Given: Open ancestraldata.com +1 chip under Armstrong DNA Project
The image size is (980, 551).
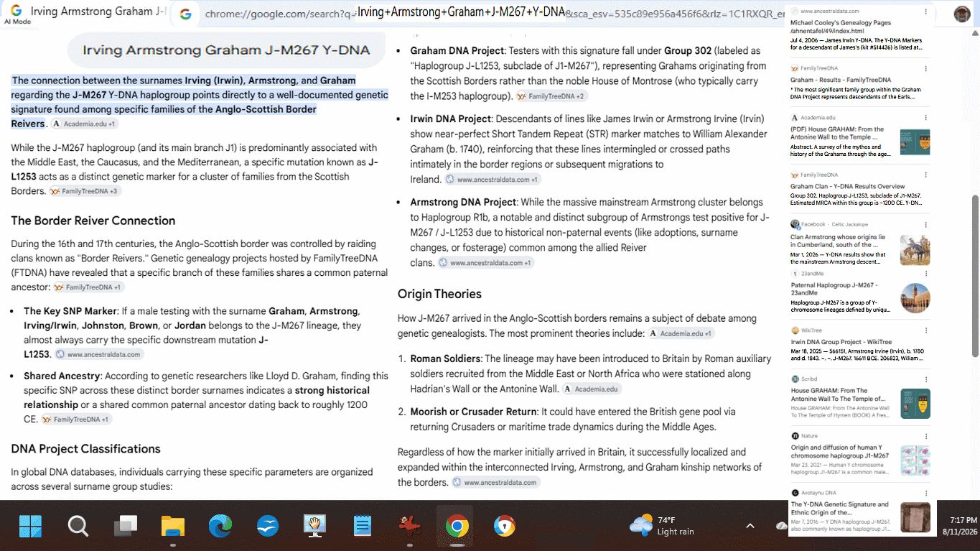Looking at the screenshot, I should point(486,263).
